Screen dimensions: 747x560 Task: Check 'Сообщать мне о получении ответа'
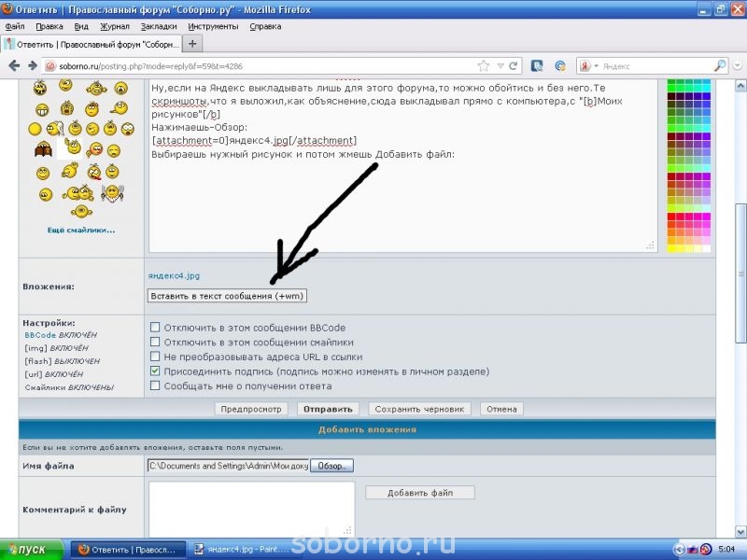(155, 386)
